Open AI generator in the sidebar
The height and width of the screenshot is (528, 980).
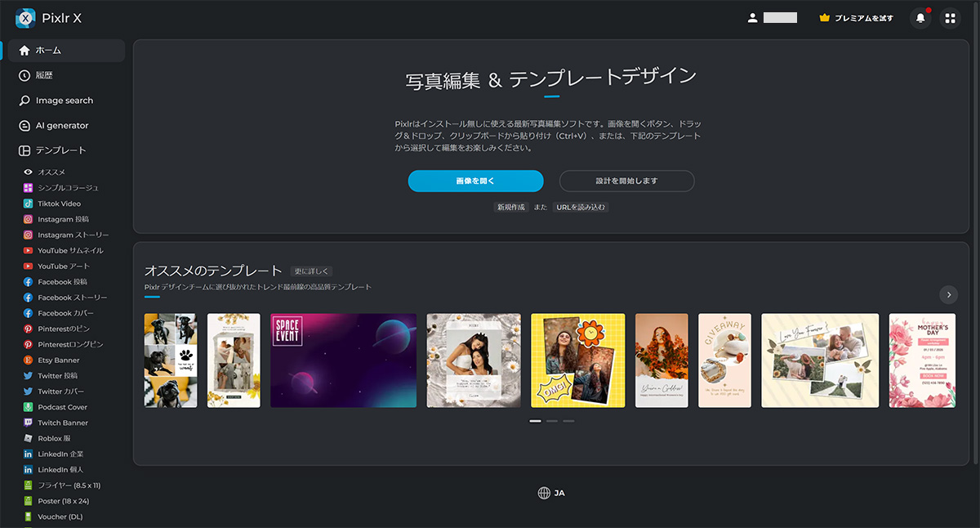pos(61,126)
